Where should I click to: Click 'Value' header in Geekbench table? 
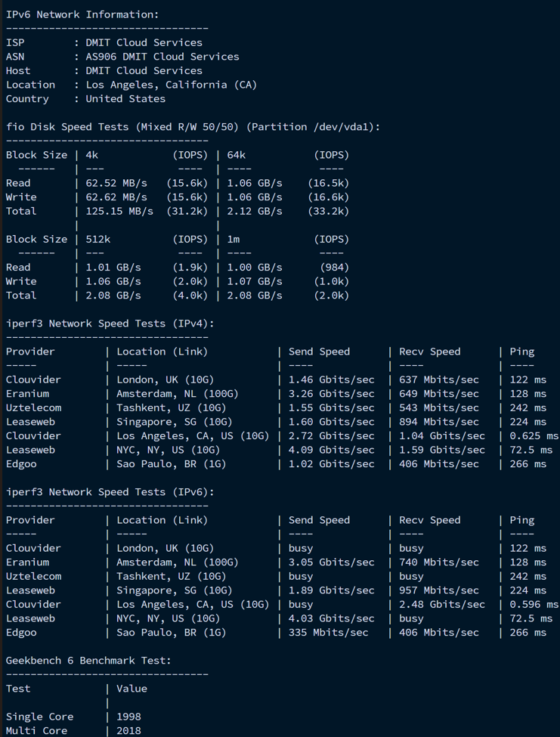click(x=132, y=689)
